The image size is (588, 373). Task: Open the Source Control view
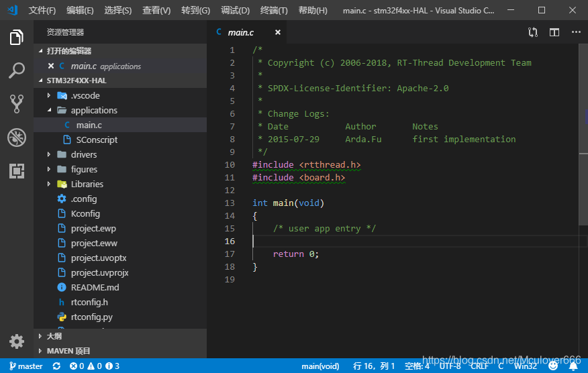click(x=17, y=104)
